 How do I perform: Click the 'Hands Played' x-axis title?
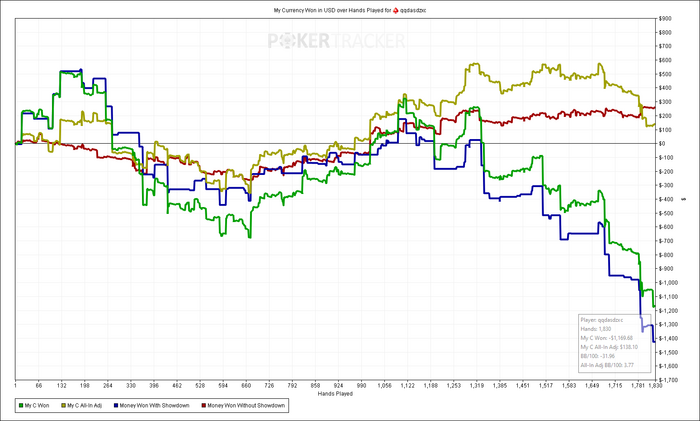[335, 394]
